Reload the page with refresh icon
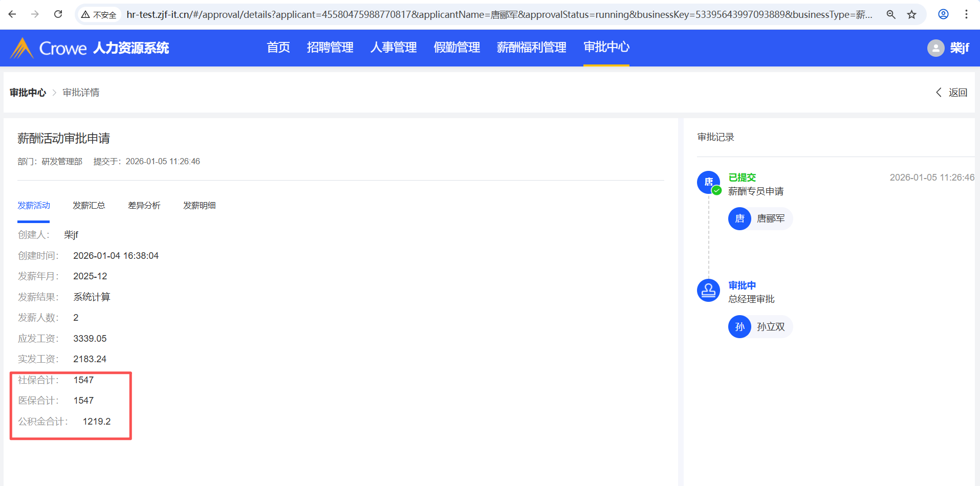This screenshot has width=980, height=486. tap(58, 14)
